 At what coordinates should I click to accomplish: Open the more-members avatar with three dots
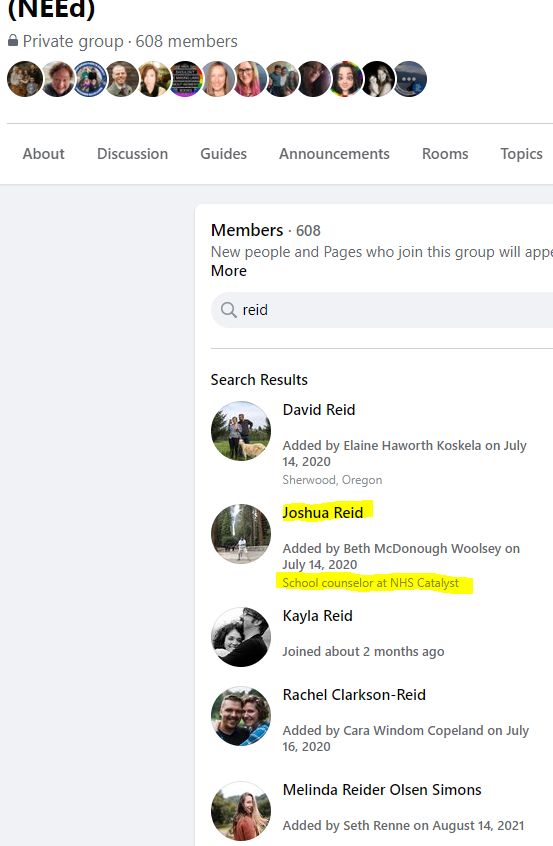tap(409, 79)
